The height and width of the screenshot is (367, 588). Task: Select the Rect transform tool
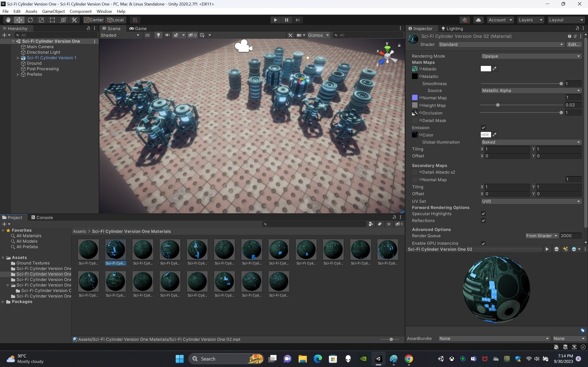pos(52,20)
